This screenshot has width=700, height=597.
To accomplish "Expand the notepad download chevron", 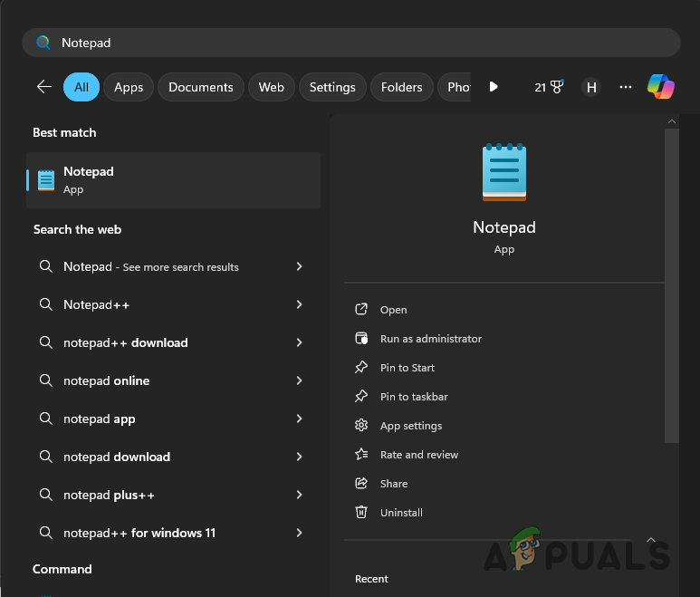I will [299, 457].
